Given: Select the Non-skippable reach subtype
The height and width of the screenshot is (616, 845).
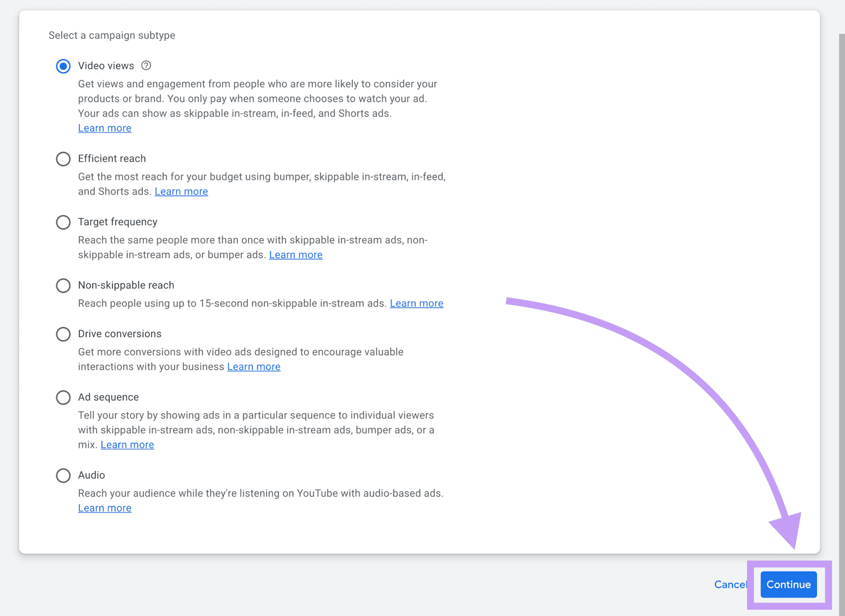Looking at the screenshot, I should [x=63, y=285].
